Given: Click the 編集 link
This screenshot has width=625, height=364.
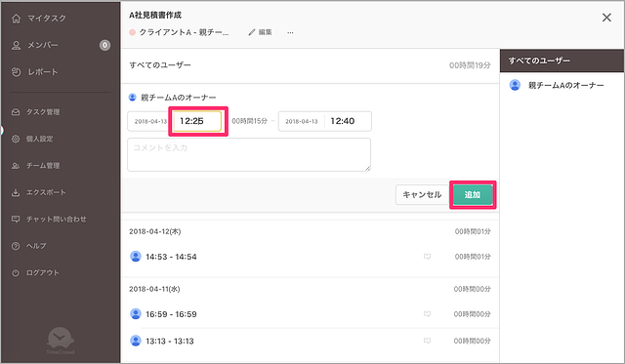Looking at the screenshot, I should point(265,32).
